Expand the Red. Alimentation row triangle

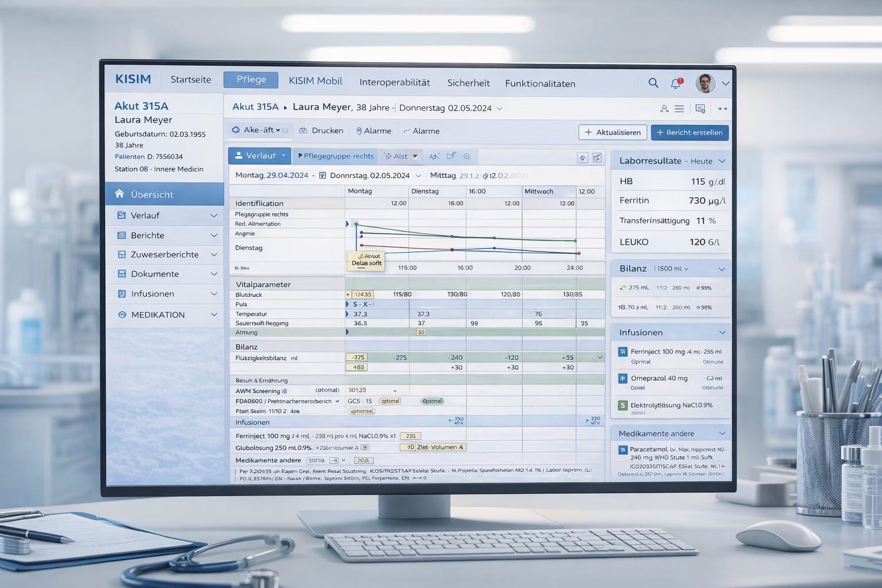[x=347, y=224]
